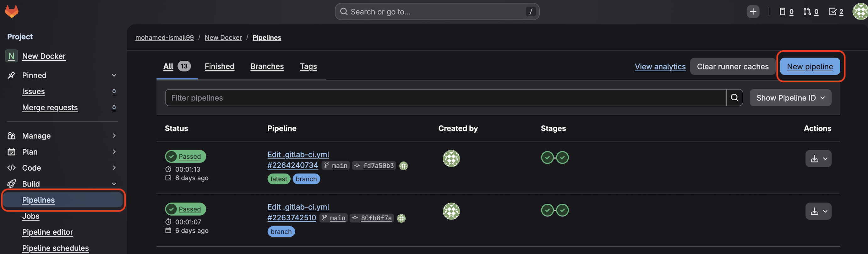Open Pipeline schedules in the sidebar
This screenshot has width=868, height=254.
55,248
